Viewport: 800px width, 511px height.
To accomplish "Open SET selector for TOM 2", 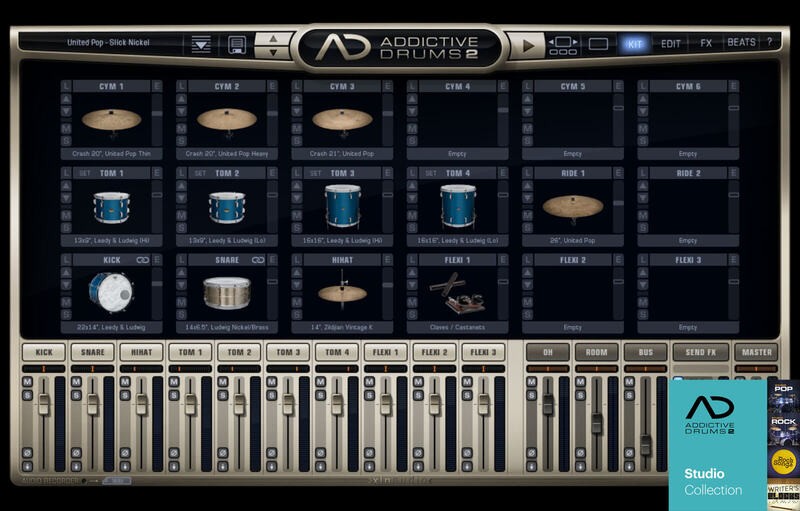I will coord(200,173).
